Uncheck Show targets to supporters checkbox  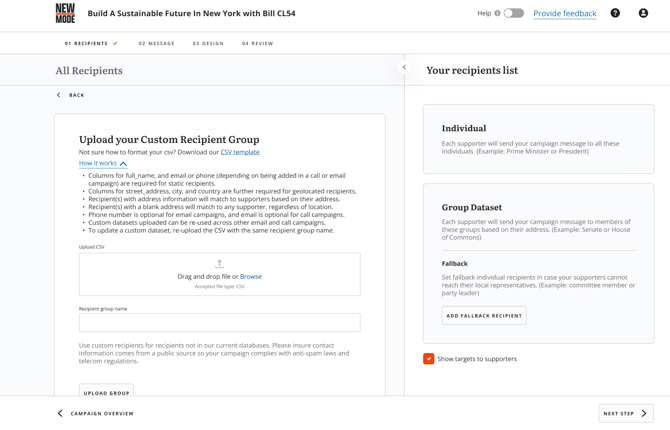[428, 359]
